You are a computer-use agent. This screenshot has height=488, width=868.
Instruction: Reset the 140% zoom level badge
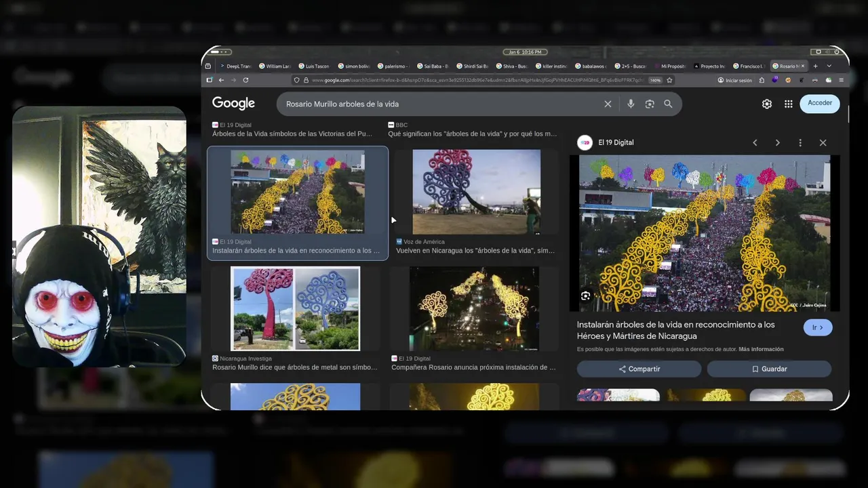click(655, 80)
